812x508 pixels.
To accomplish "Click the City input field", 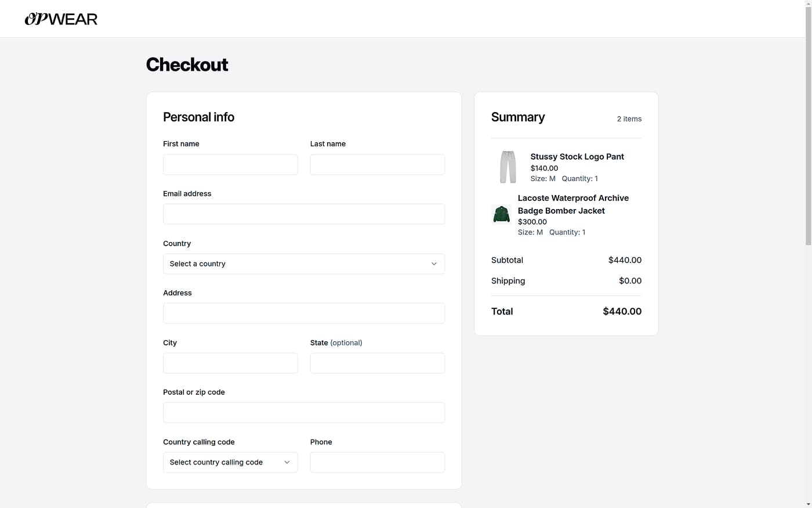I will (x=230, y=363).
